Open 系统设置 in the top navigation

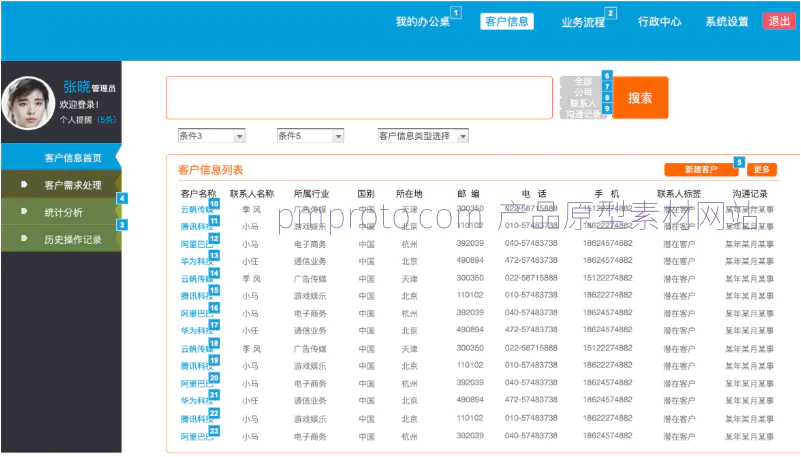click(x=726, y=22)
